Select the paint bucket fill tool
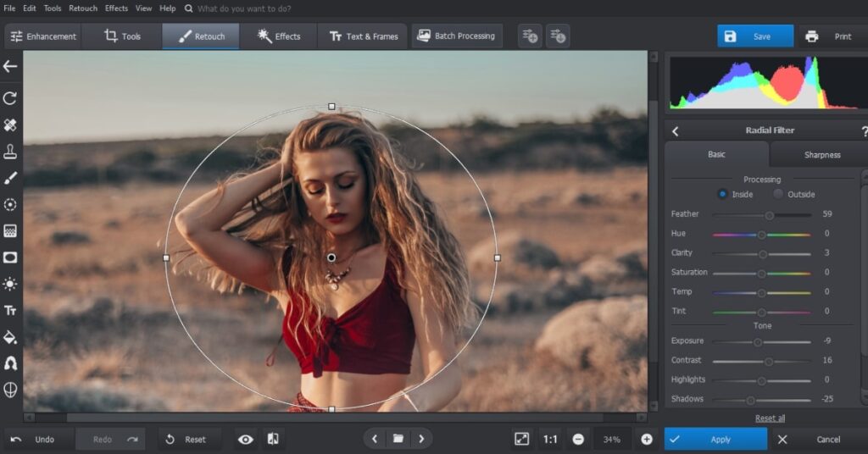868x454 pixels. point(10,337)
